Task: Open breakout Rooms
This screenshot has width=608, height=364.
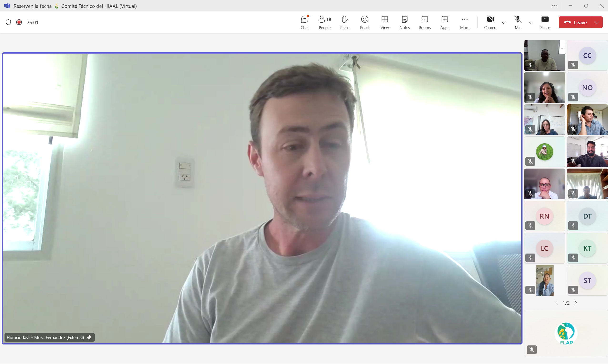Action: coord(424,22)
